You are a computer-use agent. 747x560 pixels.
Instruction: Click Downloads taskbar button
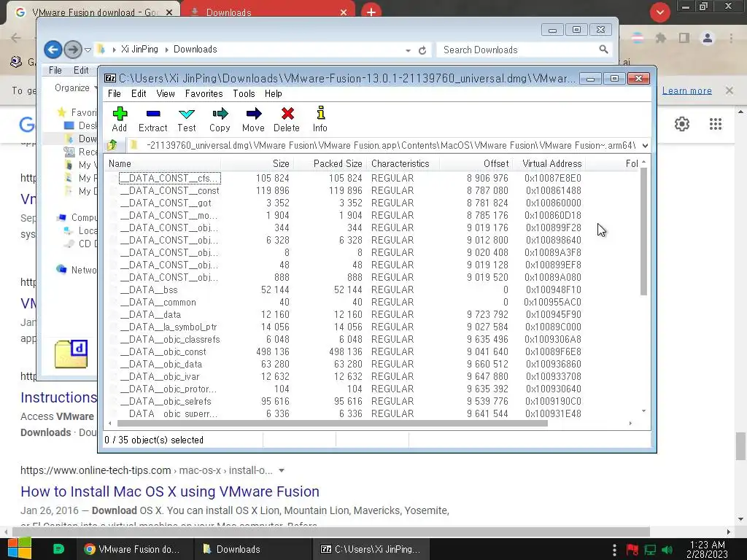pyautogui.click(x=253, y=549)
